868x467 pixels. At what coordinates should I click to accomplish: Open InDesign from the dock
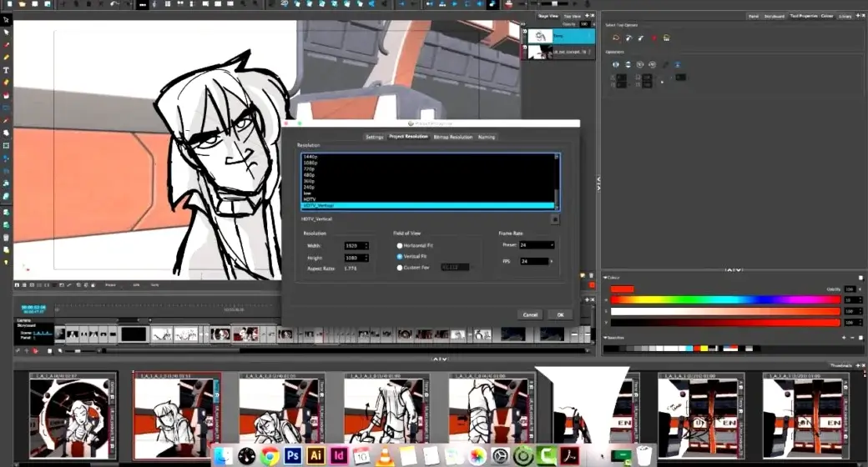coord(339,455)
